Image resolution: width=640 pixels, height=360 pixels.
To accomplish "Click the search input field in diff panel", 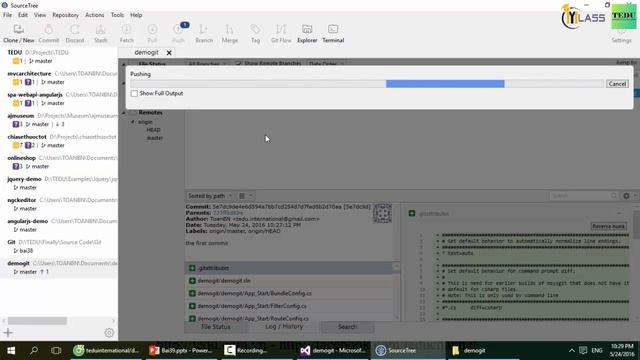I will (583, 196).
